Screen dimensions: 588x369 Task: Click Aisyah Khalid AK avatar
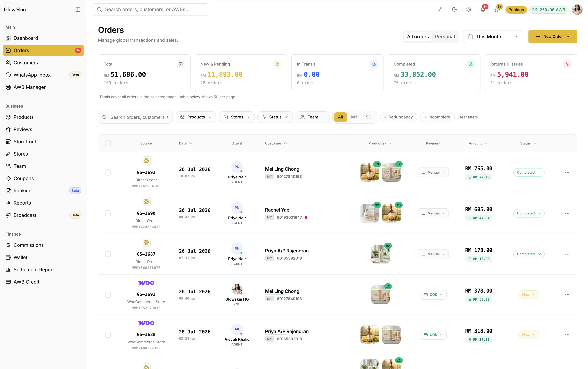237,329
